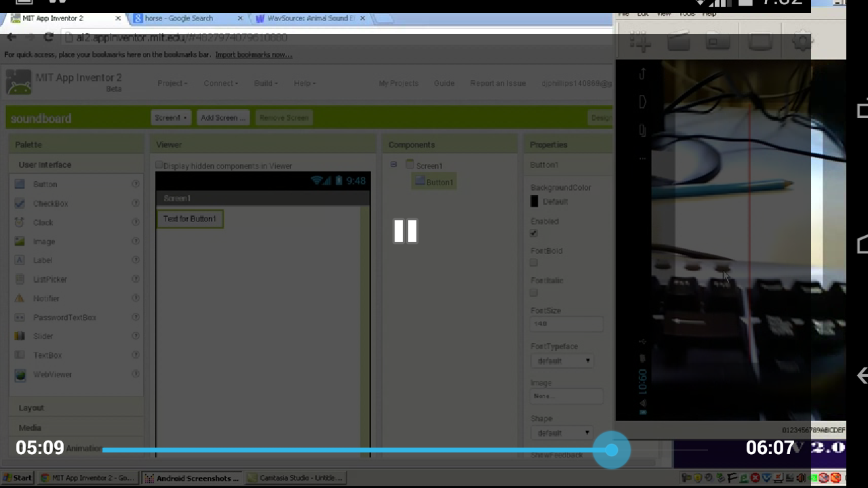868x488 pixels.
Task: Select Button1 in the Components tree
Action: tap(434, 182)
